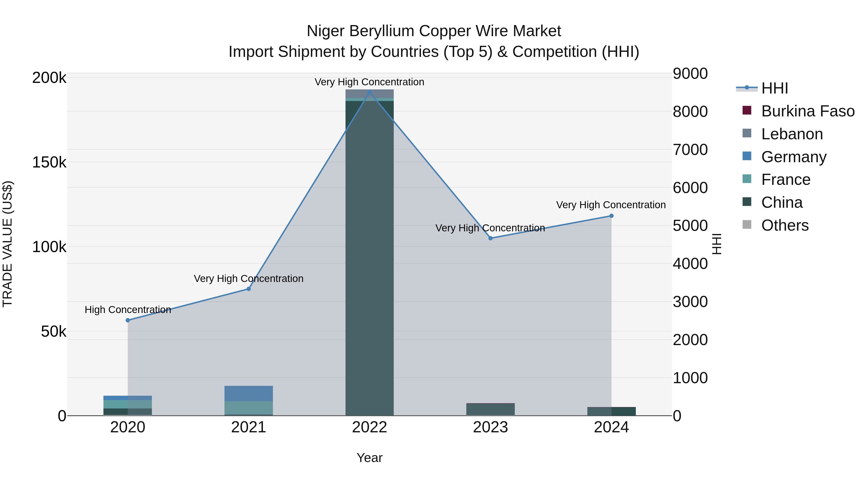The height and width of the screenshot is (488, 868).
Task: Click the 'TRADE VALUE (US$)' axis title
Action: pyautogui.click(x=7, y=244)
